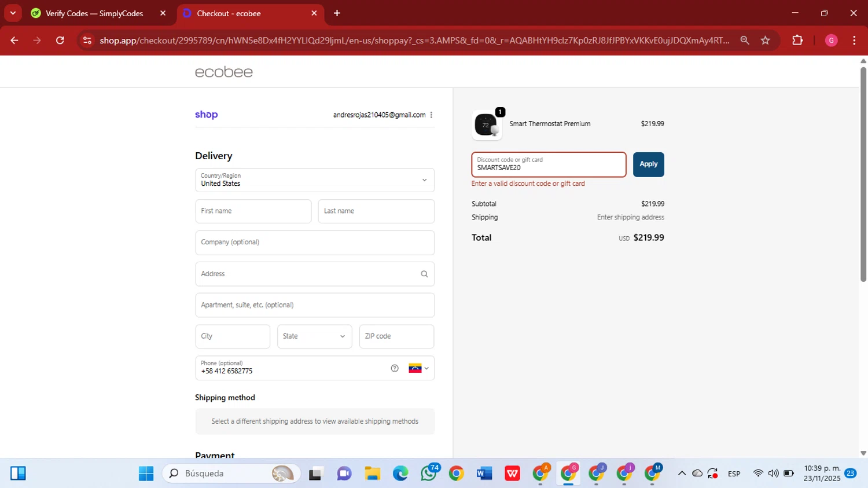This screenshot has width=868, height=488.
Task: Click the 'Enter a valid discount code' error text
Action: [528, 184]
